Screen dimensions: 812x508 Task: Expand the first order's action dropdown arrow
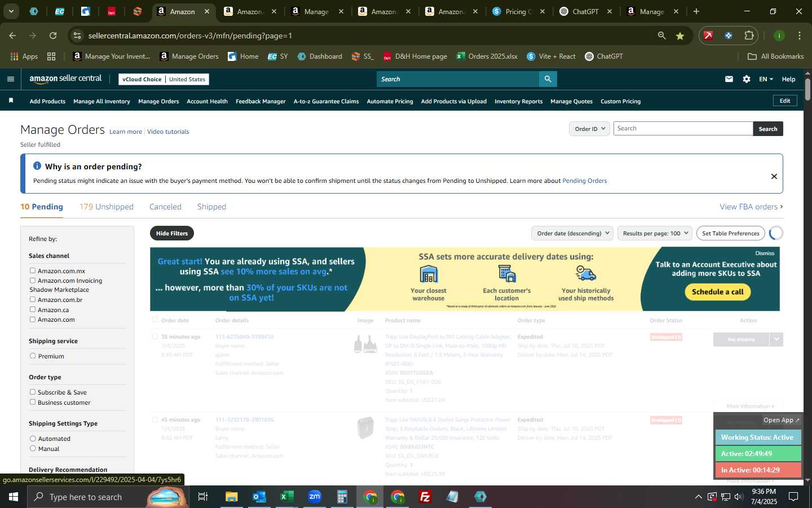776,339
